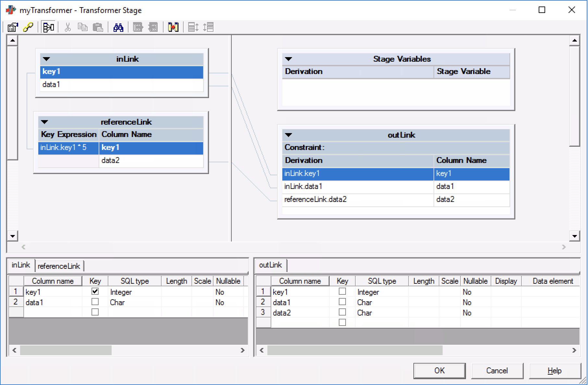Image resolution: width=588 pixels, height=385 pixels.
Task: Click the outLink grid horizontal scrollbar thumb
Action: tap(354, 350)
